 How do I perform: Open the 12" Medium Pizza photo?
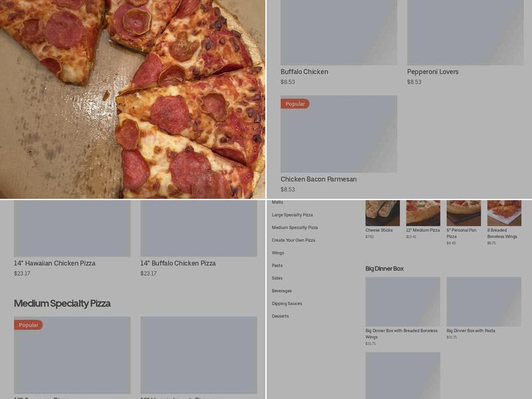coord(423,213)
